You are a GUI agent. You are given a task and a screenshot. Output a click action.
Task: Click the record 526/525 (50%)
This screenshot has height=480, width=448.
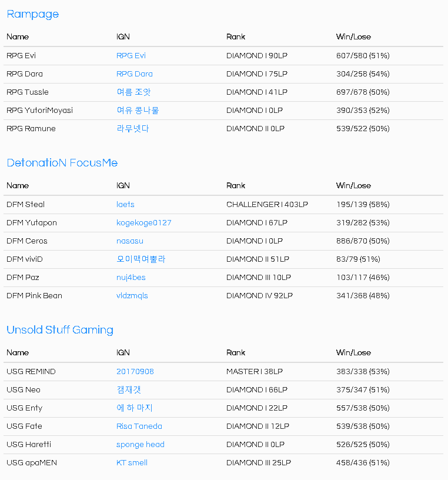click(x=363, y=445)
